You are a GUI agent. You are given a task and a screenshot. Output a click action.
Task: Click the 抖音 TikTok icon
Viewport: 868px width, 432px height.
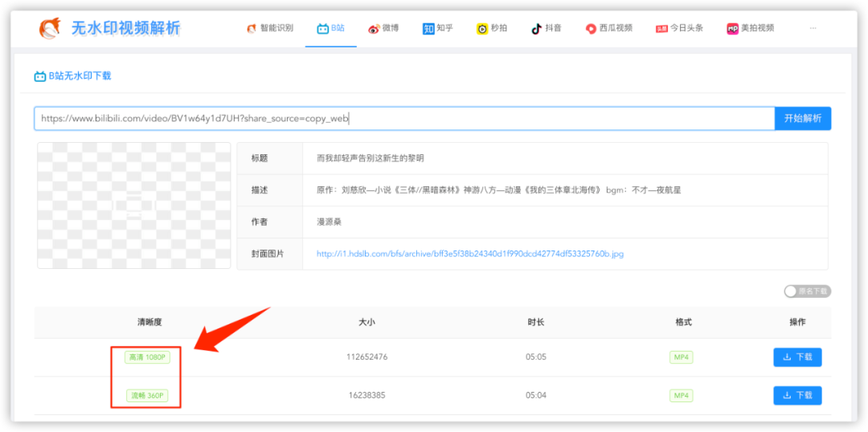536,28
